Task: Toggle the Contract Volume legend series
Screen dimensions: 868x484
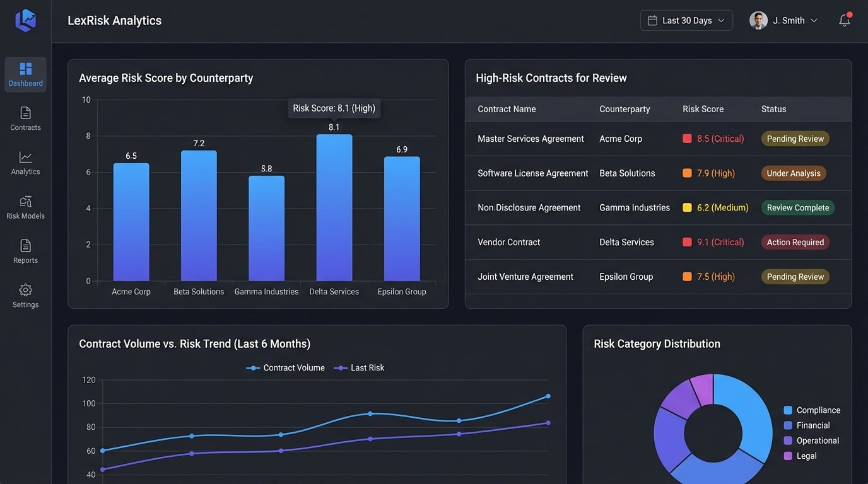Action: point(286,368)
